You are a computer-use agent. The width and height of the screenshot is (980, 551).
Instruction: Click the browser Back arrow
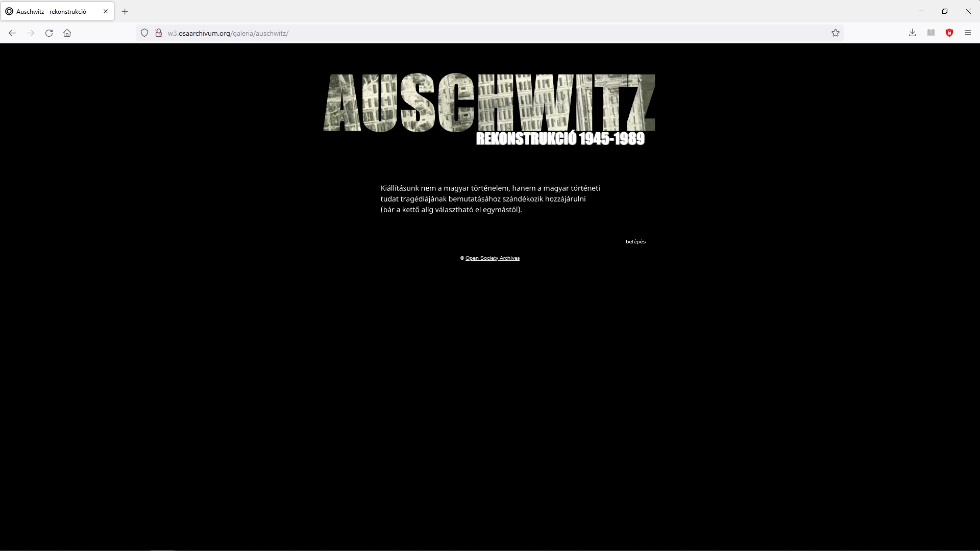[12, 33]
